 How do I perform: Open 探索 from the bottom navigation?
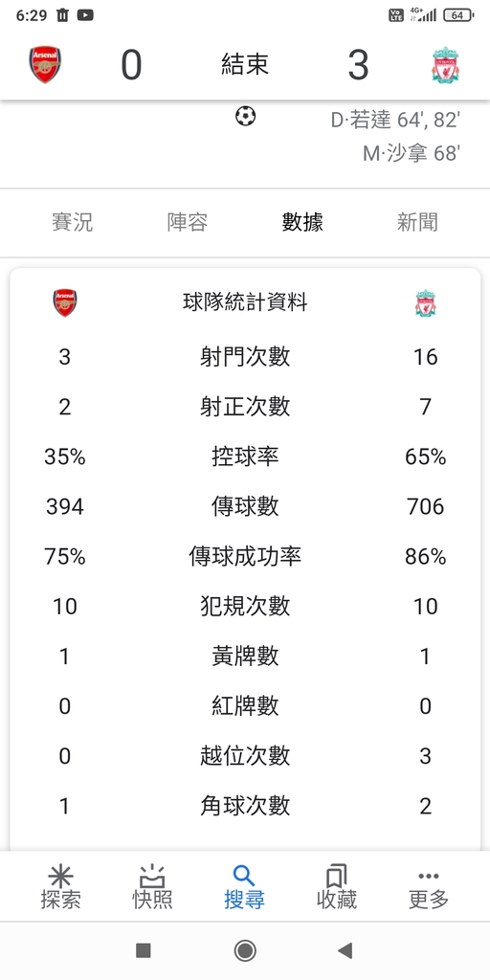[60, 887]
